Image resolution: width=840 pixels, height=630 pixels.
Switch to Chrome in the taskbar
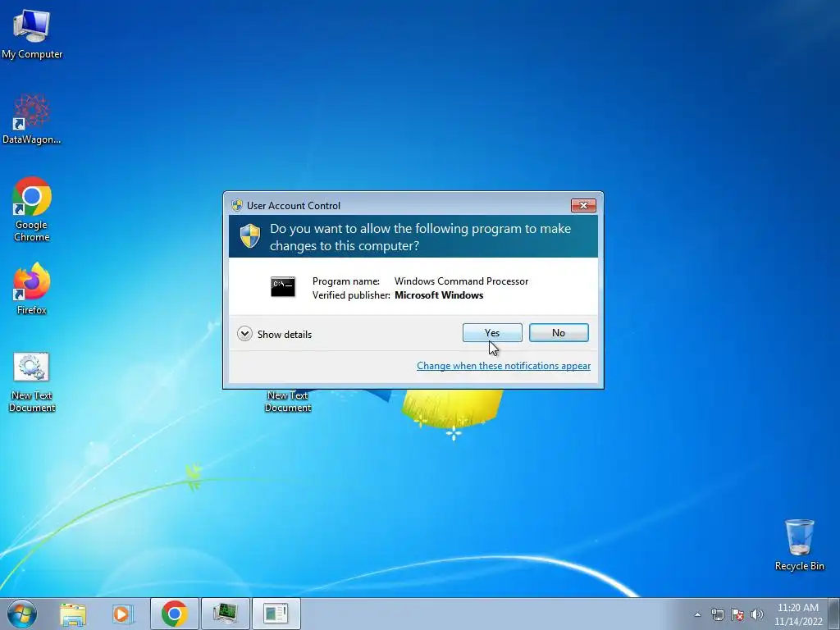[174, 614]
